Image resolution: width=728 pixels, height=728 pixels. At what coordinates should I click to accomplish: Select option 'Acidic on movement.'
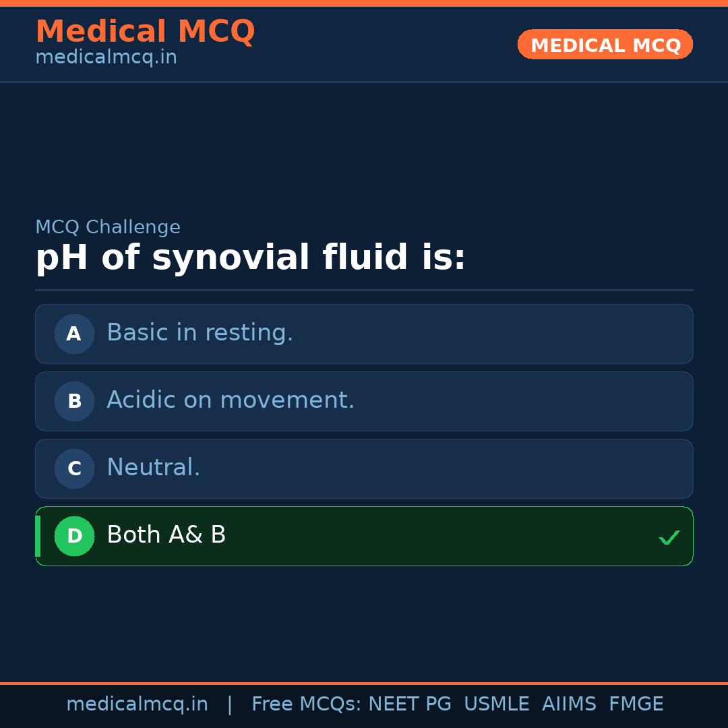231,400
